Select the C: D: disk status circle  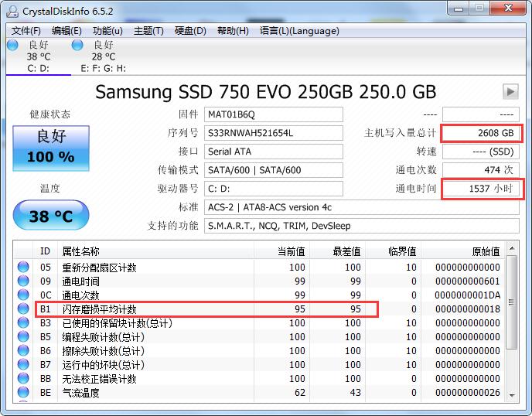[12, 45]
